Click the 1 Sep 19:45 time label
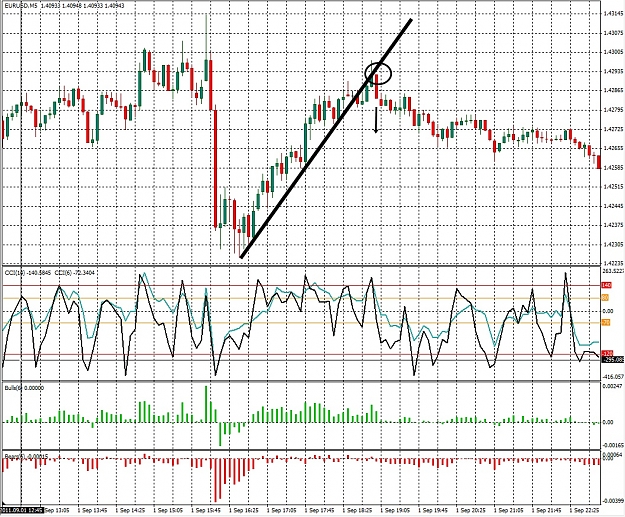Viewport: 625px width, 517px height. tap(433, 510)
